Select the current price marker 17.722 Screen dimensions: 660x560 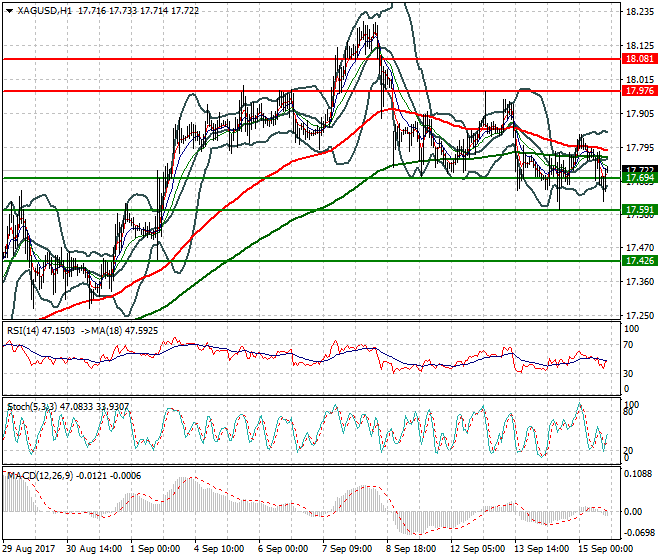pyautogui.click(x=640, y=169)
